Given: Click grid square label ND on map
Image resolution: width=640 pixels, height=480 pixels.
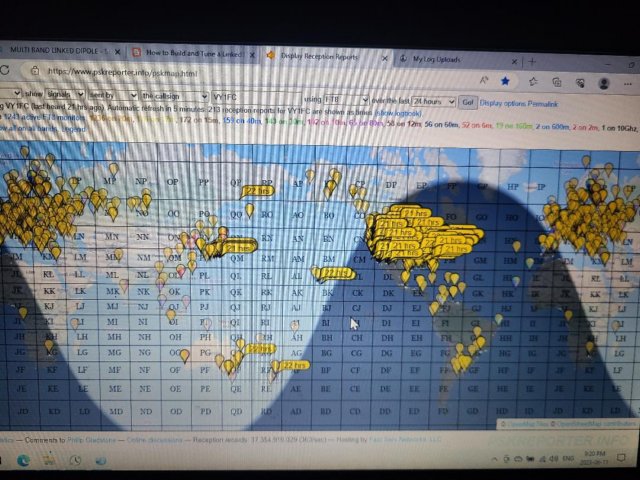Looking at the screenshot, I should (x=146, y=411).
